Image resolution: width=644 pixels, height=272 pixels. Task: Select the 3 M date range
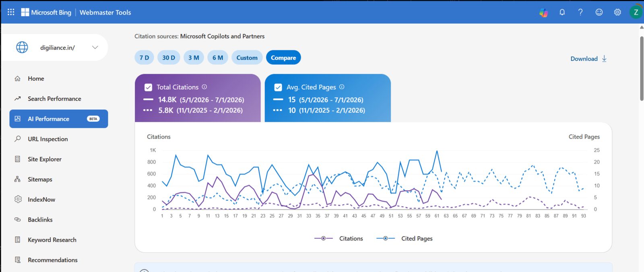(194, 58)
